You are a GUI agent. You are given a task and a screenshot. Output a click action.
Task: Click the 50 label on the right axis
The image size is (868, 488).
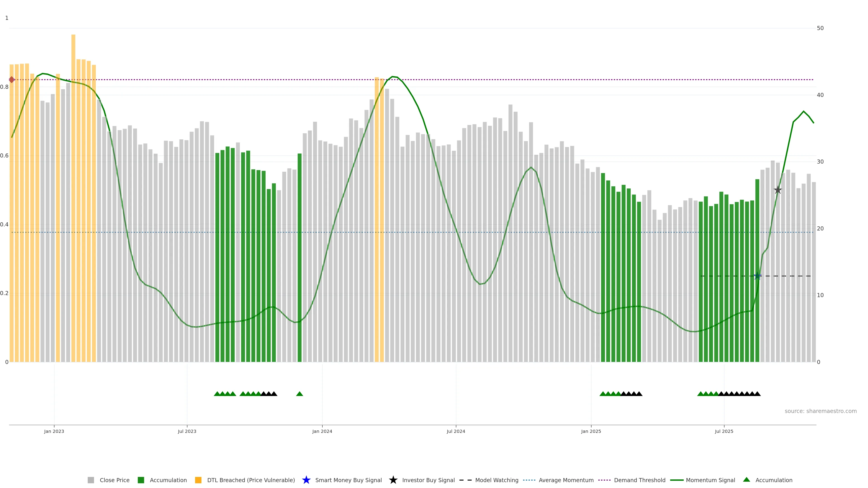tap(820, 28)
